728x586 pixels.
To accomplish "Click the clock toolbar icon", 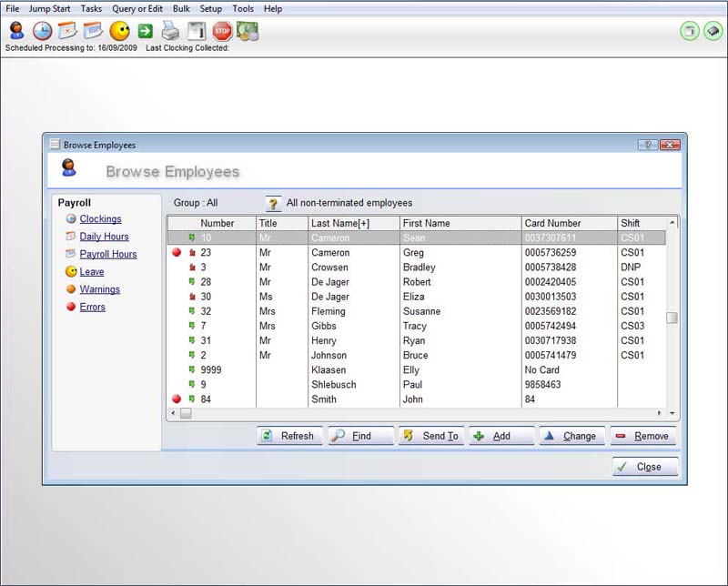I will coord(42,31).
